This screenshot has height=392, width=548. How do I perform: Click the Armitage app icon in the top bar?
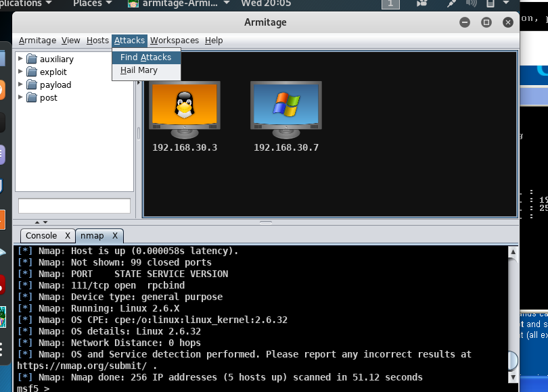pos(133,3)
